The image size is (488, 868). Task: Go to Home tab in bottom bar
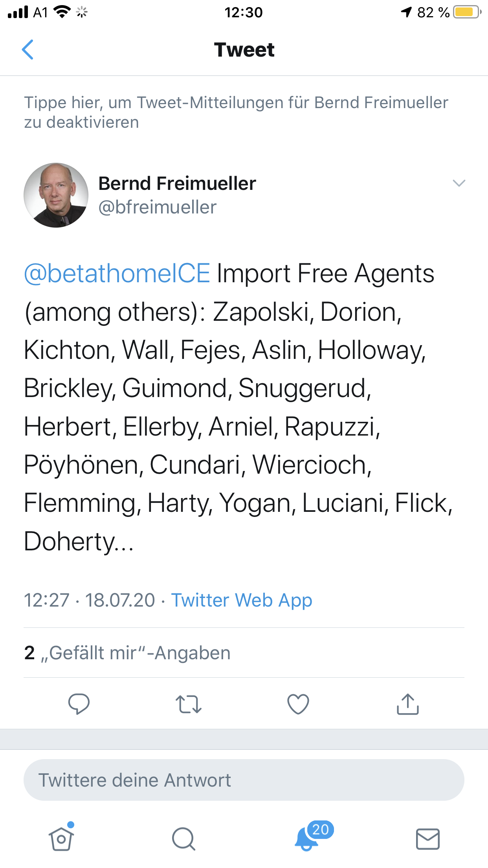(x=61, y=839)
